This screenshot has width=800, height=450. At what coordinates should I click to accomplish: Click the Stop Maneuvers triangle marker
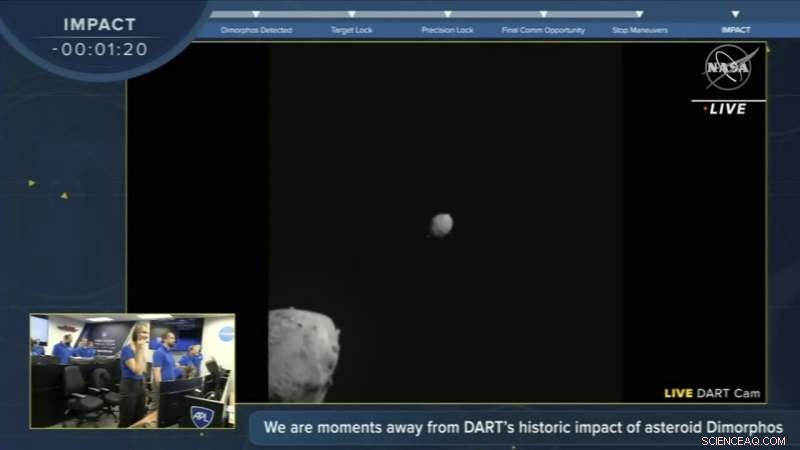pos(639,14)
